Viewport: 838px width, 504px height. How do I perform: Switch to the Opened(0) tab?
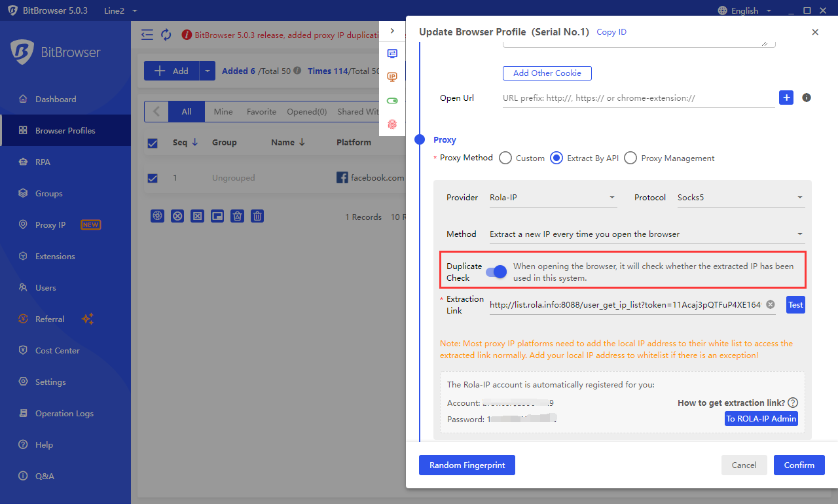[x=307, y=112]
